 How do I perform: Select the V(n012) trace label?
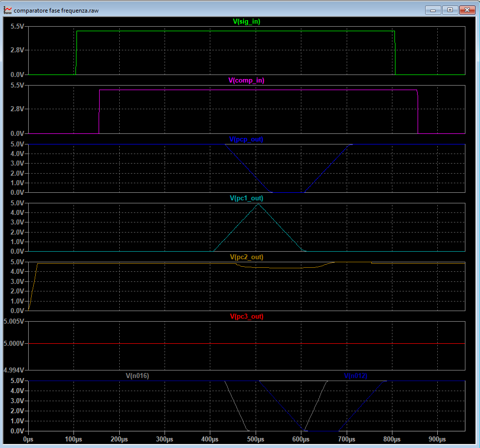(356, 376)
